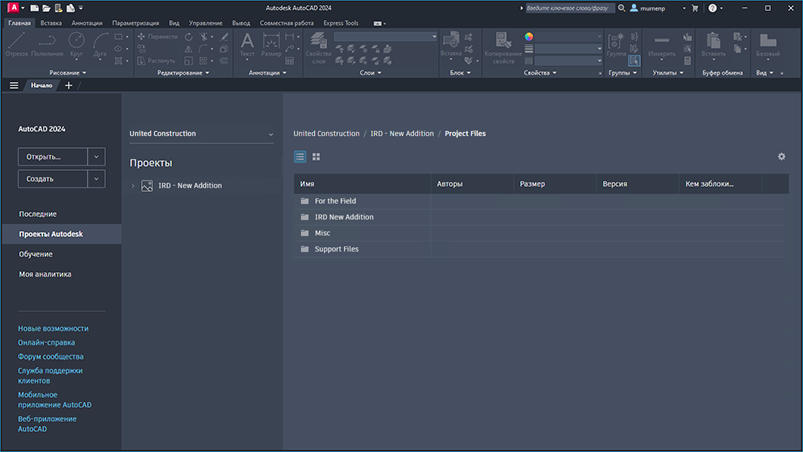Image resolution: width=803 pixels, height=452 pixels.
Task: Sort by the Размер column header
Action: (x=555, y=184)
